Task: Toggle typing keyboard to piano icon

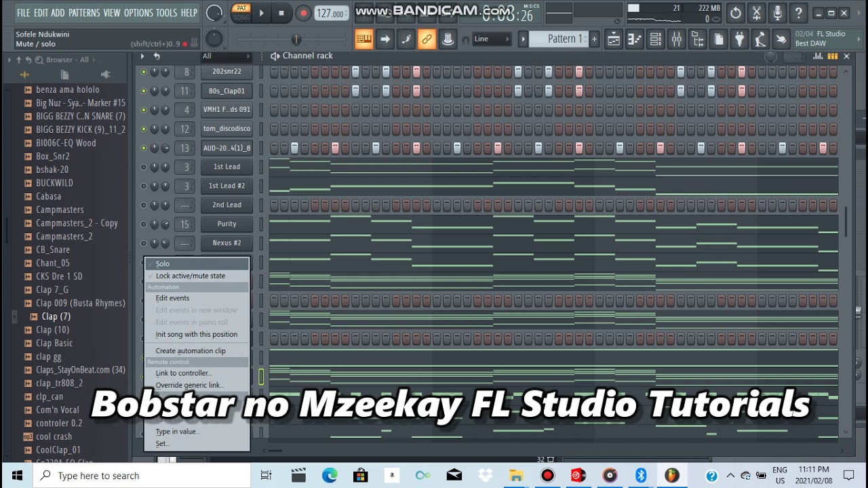Action: click(363, 39)
